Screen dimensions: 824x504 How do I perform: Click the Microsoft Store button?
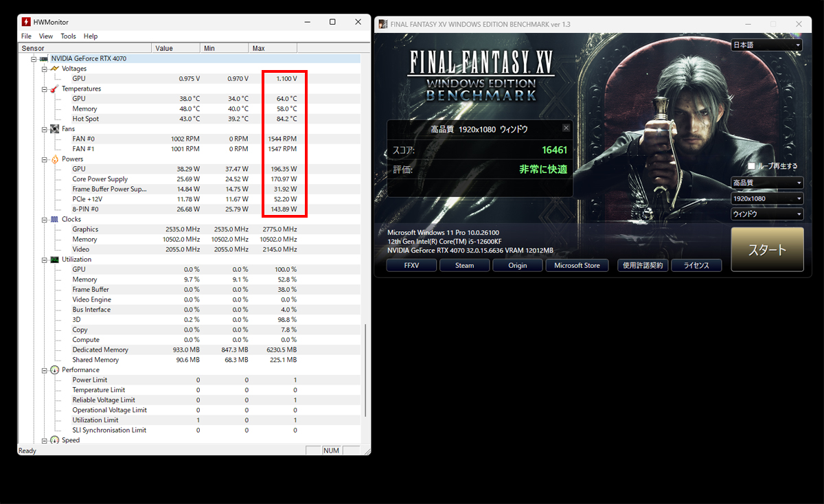[577, 266]
